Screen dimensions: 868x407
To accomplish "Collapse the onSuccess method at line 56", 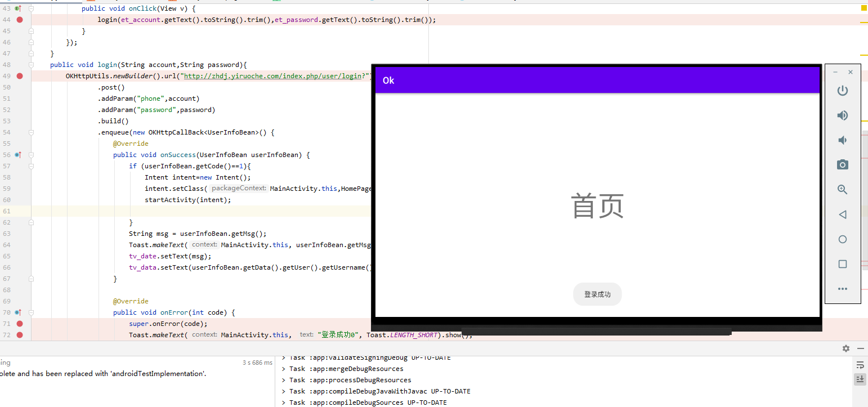I will coord(31,155).
